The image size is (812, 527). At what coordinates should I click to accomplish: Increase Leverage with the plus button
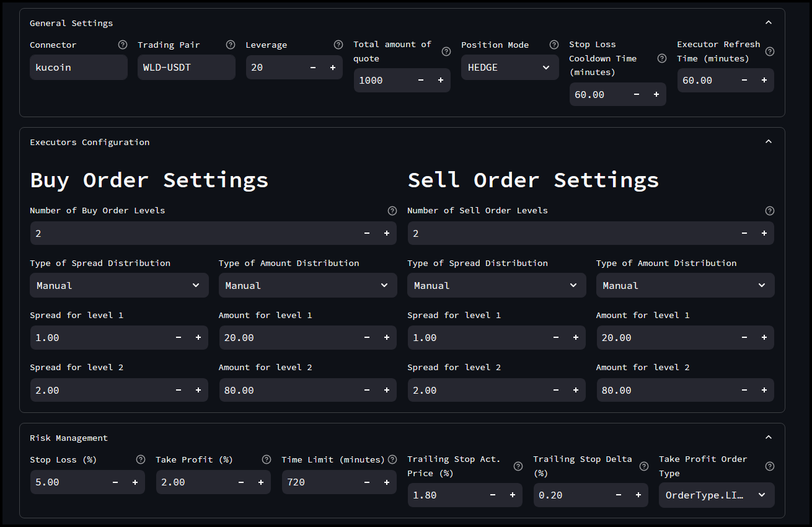(x=332, y=67)
